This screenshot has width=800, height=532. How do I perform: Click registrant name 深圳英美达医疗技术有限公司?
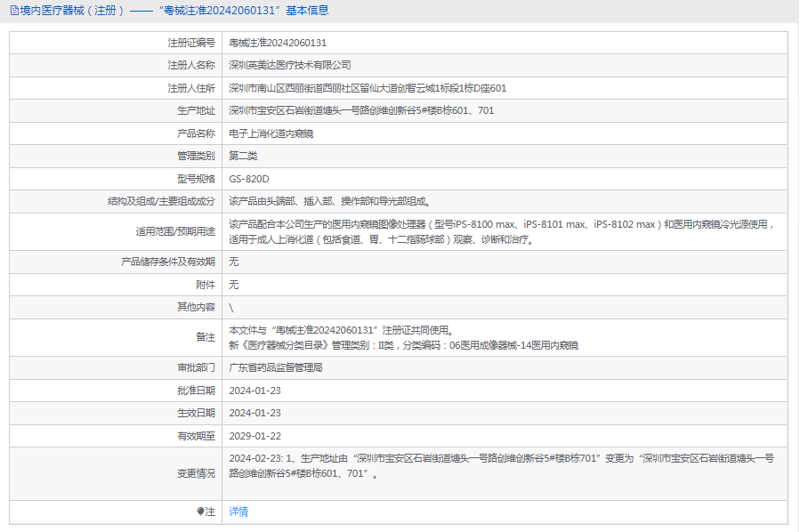pyautogui.click(x=290, y=65)
